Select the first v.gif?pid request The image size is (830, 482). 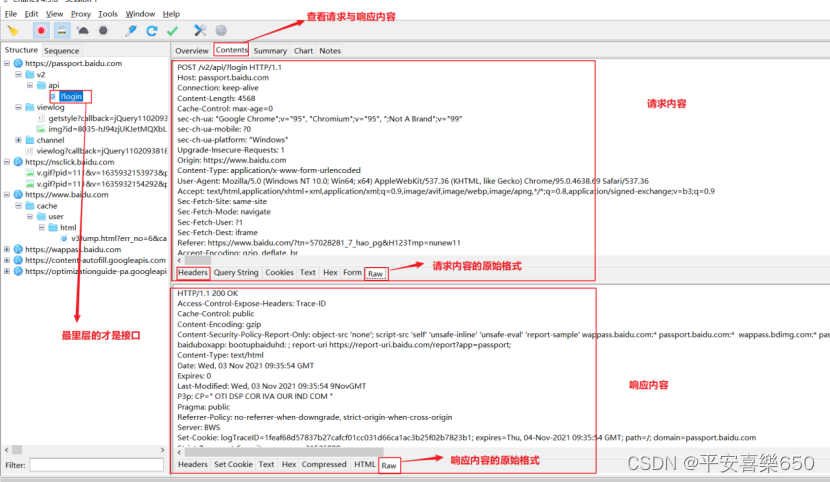[x=102, y=172]
